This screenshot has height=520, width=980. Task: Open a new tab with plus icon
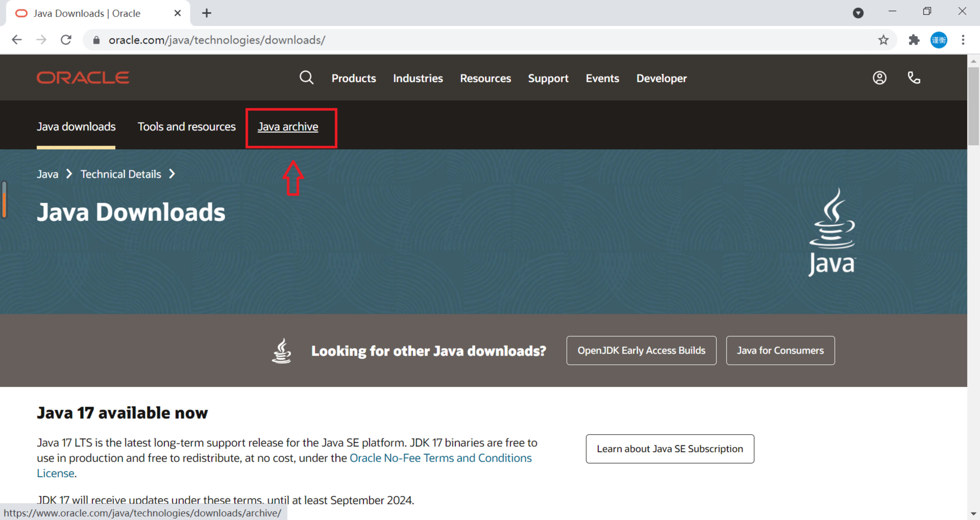click(x=207, y=13)
